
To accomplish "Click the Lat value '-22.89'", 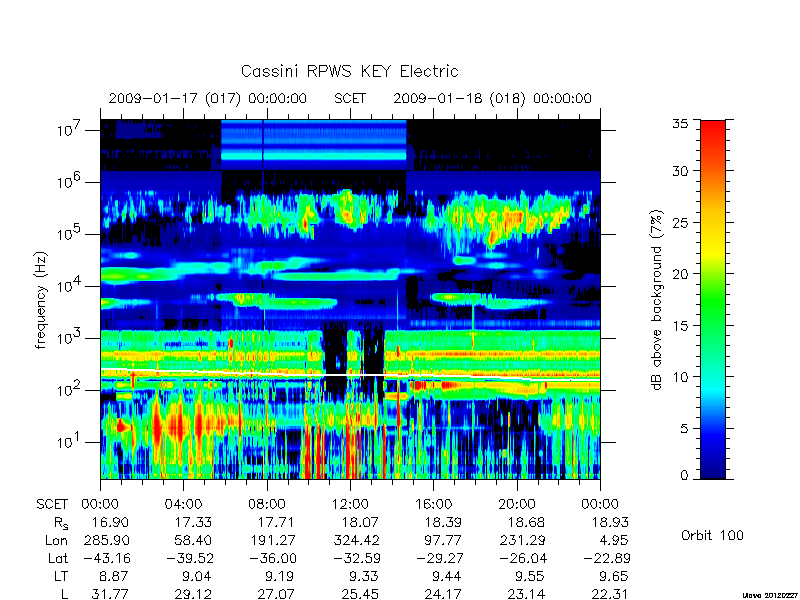I will tap(606, 558).
